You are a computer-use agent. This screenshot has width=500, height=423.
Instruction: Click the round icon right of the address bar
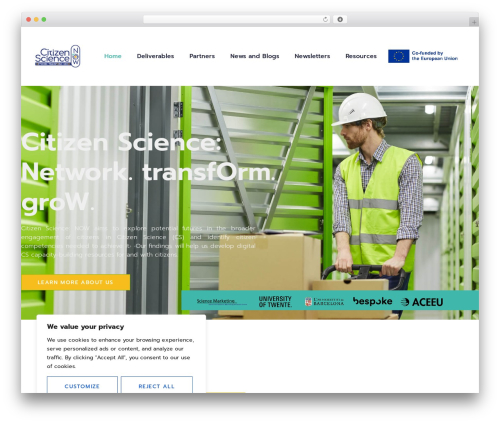[x=340, y=20]
